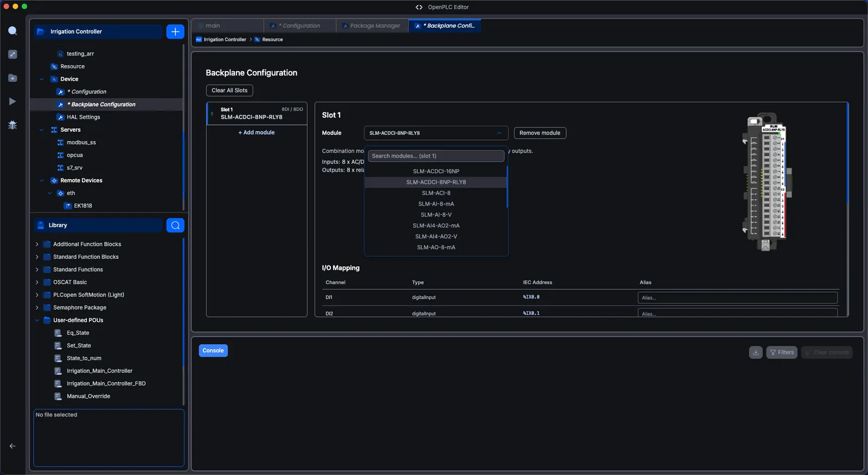Select SLM-AI-8-mA module option

[x=436, y=204]
